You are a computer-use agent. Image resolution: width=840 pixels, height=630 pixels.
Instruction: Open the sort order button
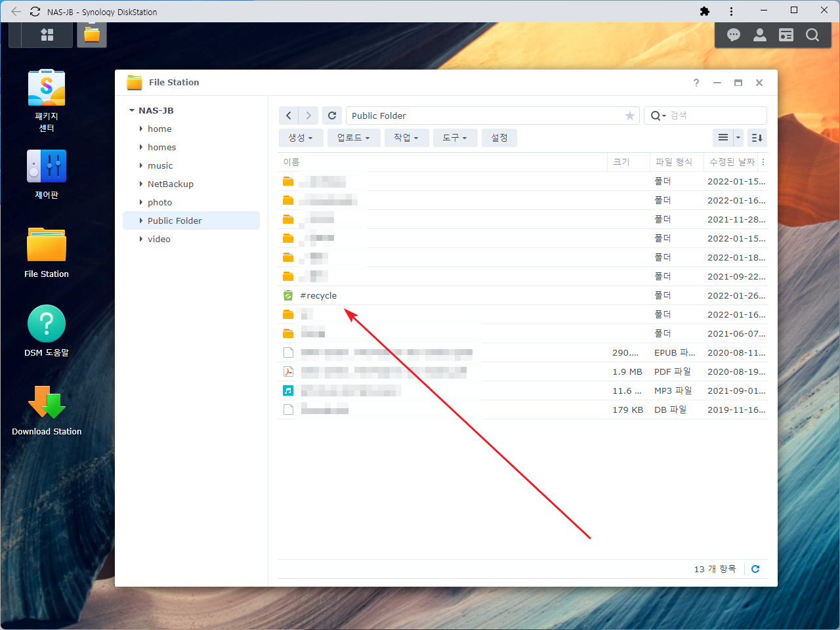757,138
